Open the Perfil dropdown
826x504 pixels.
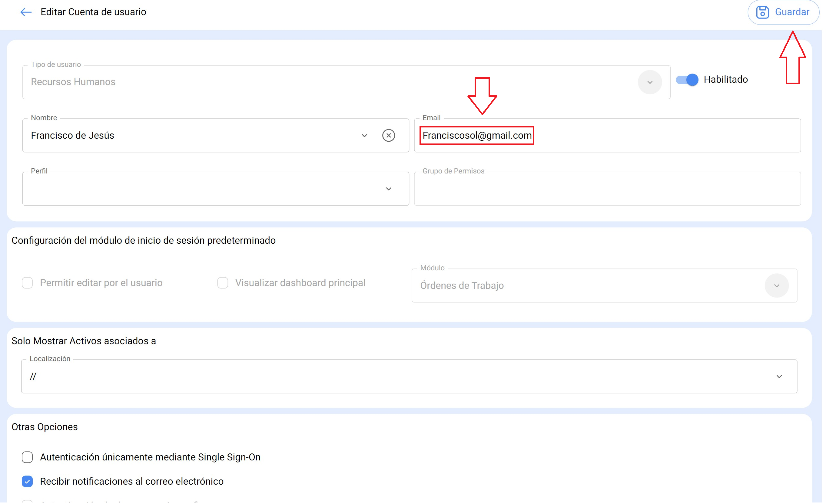[389, 189]
